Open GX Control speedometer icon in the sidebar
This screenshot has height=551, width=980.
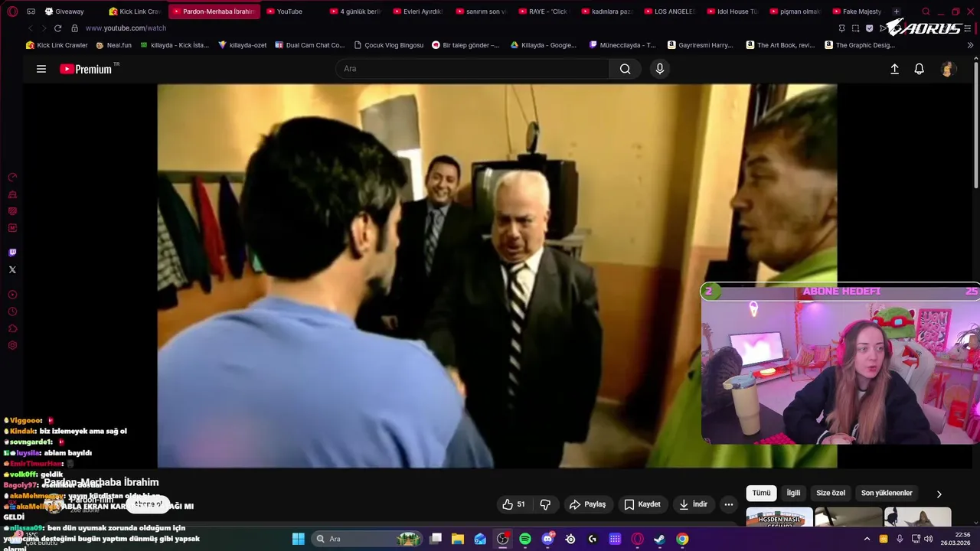(x=12, y=178)
